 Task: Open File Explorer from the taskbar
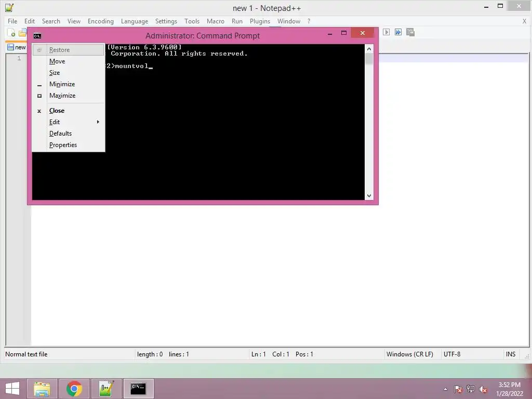(42, 389)
